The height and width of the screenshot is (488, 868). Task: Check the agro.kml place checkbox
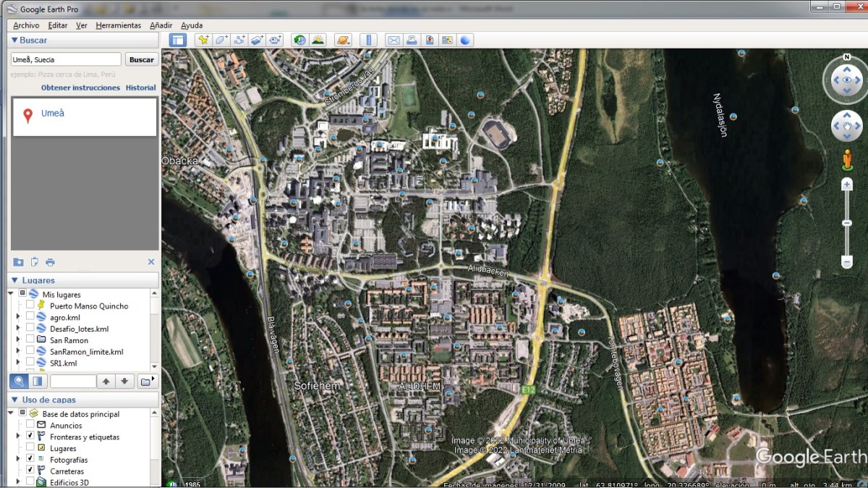click(30, 318)
